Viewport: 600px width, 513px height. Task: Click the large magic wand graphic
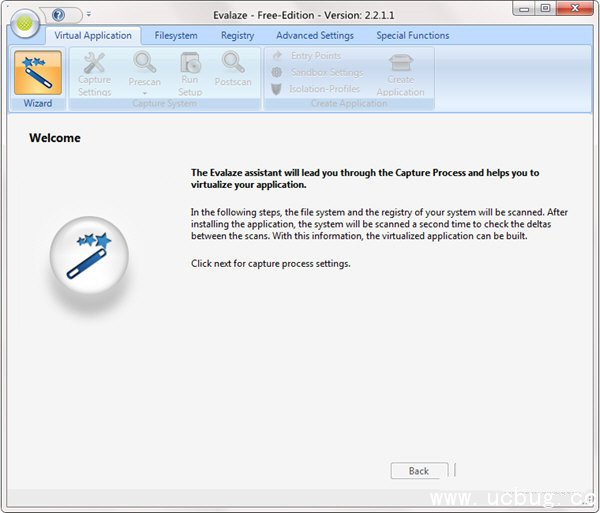click(x=89, y=256)
